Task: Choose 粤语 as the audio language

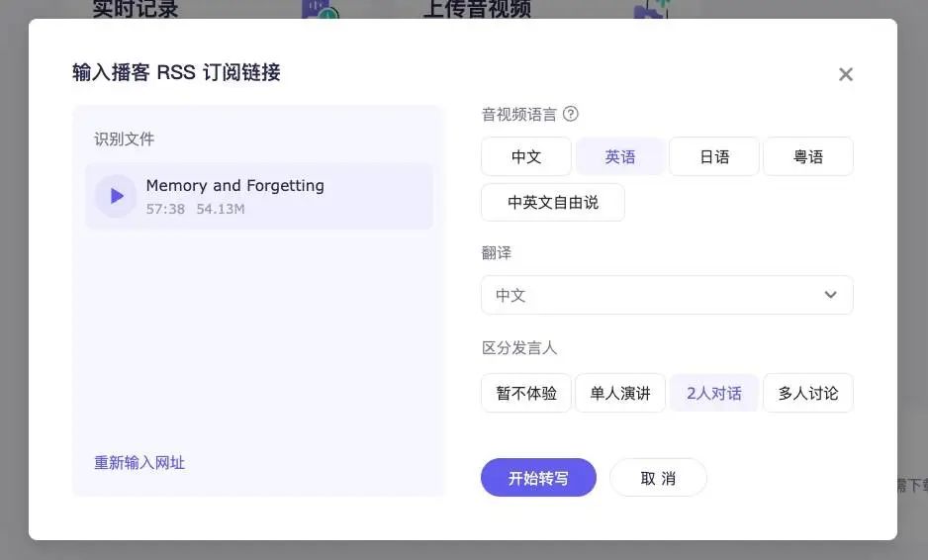Action: tap(807, 156)
